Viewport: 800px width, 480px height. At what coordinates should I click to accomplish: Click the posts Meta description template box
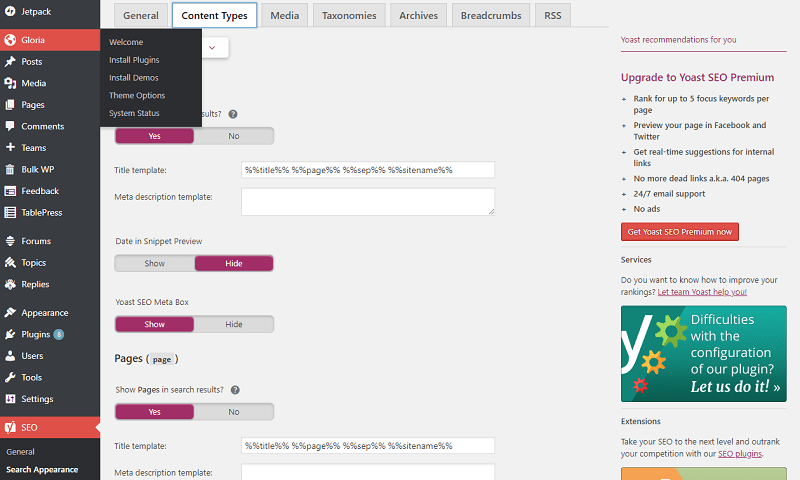(x=368, y=202)
